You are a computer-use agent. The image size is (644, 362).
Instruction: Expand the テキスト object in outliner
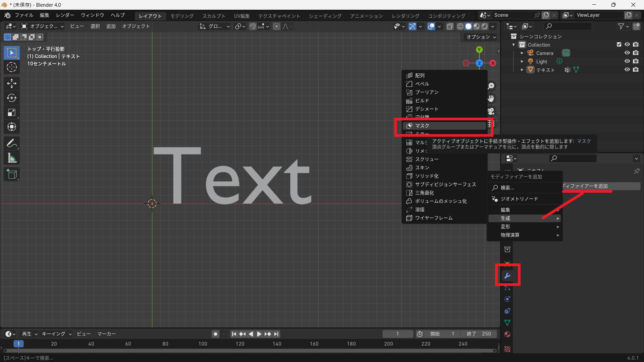pyautogui.click(x=522, y=70)
